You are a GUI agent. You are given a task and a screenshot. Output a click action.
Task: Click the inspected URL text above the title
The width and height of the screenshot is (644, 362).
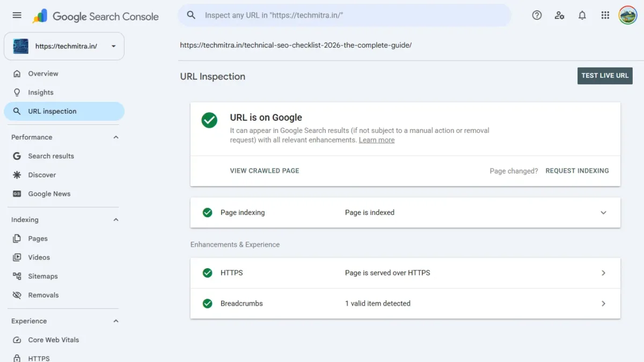coord(296,45)
